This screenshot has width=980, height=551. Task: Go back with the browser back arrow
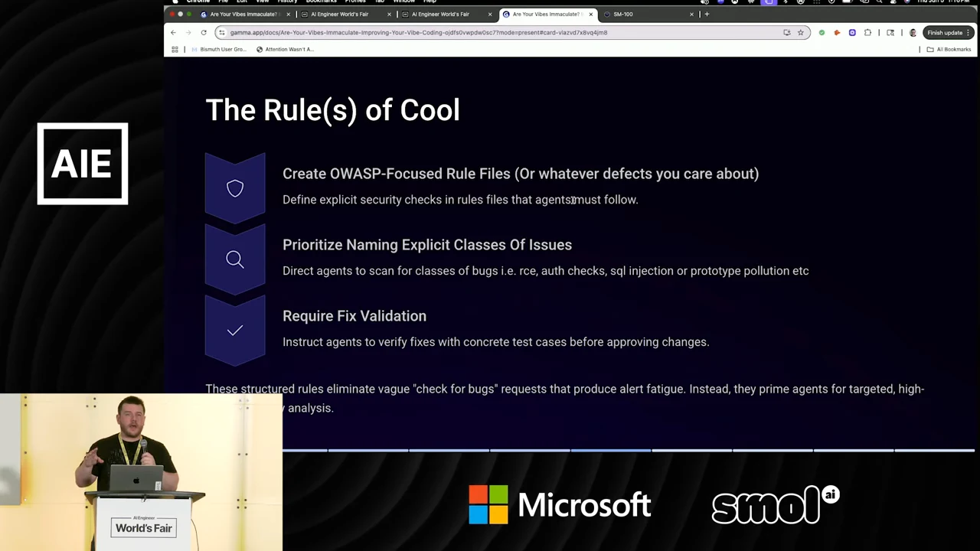[173, 32]
